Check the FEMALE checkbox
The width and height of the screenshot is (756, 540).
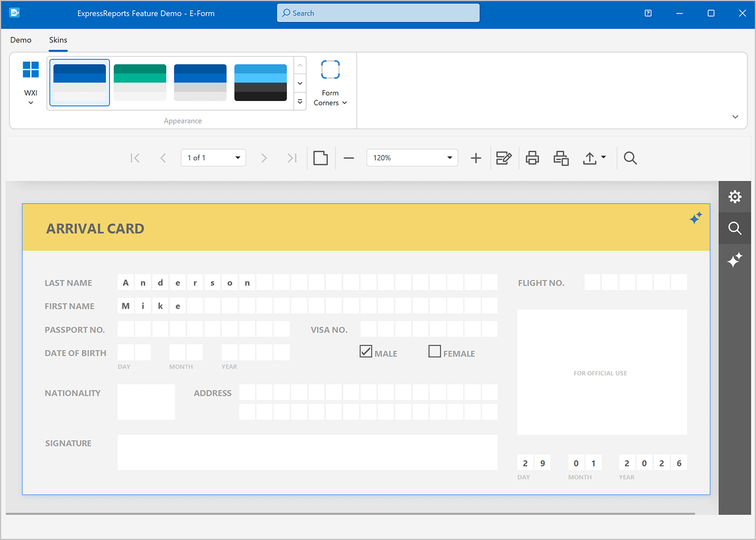tap(435, 351)
